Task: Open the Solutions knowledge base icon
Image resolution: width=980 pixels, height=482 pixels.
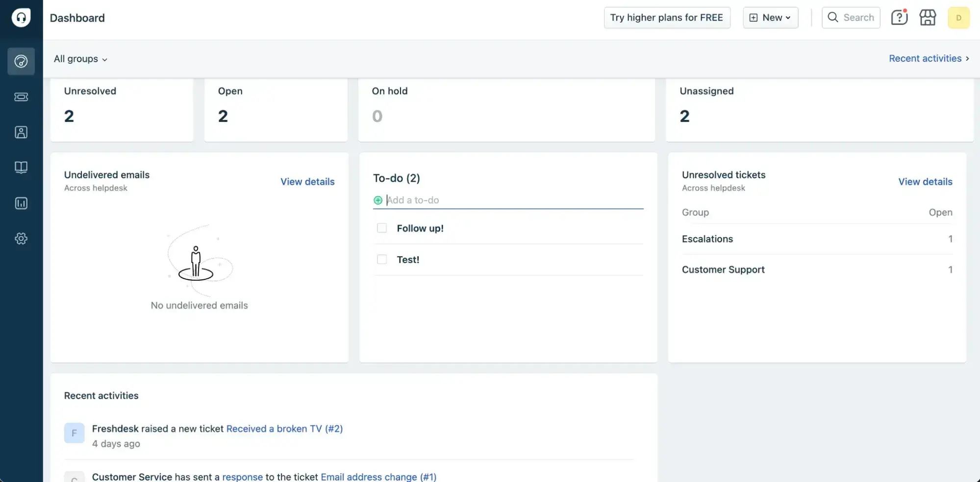Action: [21, 167]
